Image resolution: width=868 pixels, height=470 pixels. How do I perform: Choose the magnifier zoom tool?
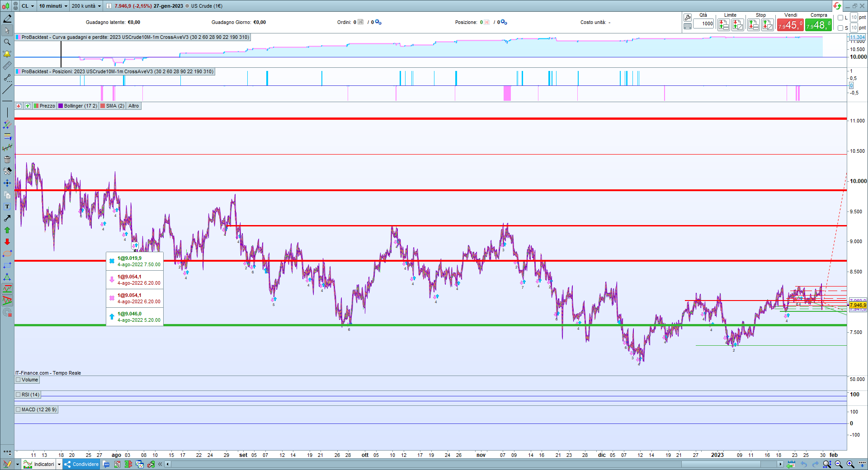click(x=7, y=42)
